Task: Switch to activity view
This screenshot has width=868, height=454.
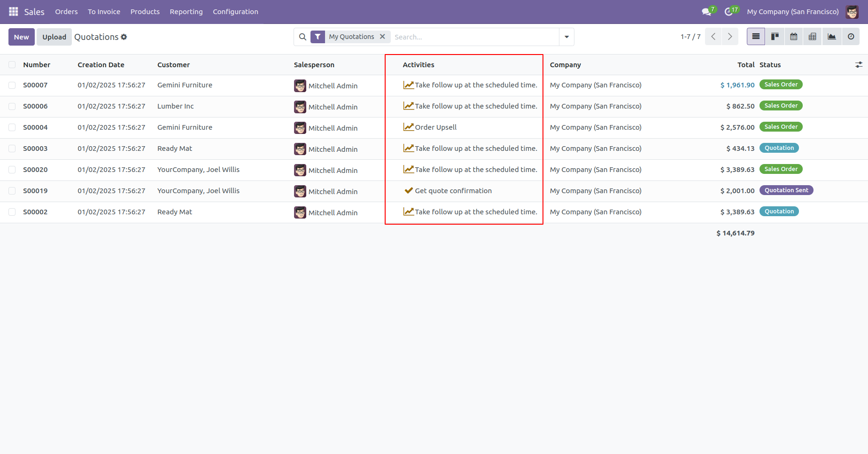Action: tap(851, 37)
